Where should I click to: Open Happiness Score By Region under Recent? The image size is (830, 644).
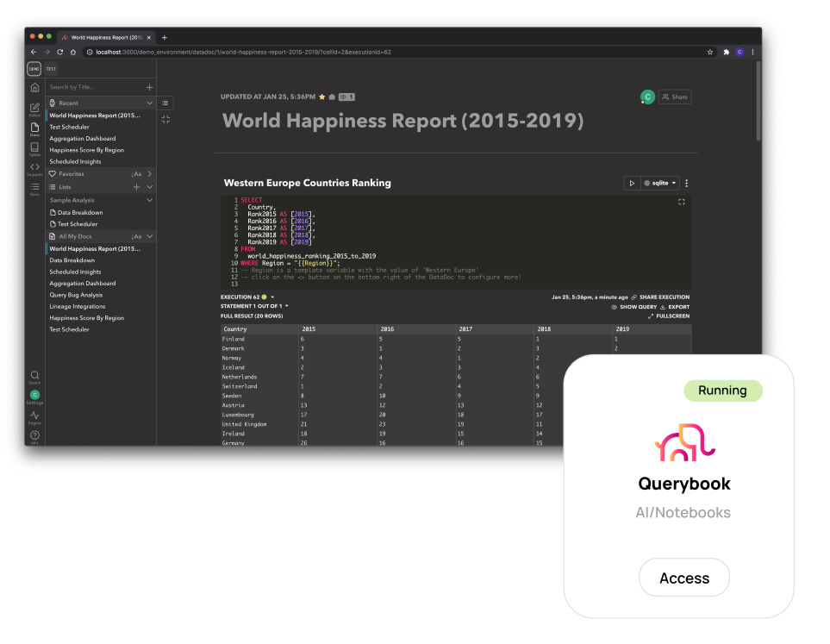[x=87, y=150]
